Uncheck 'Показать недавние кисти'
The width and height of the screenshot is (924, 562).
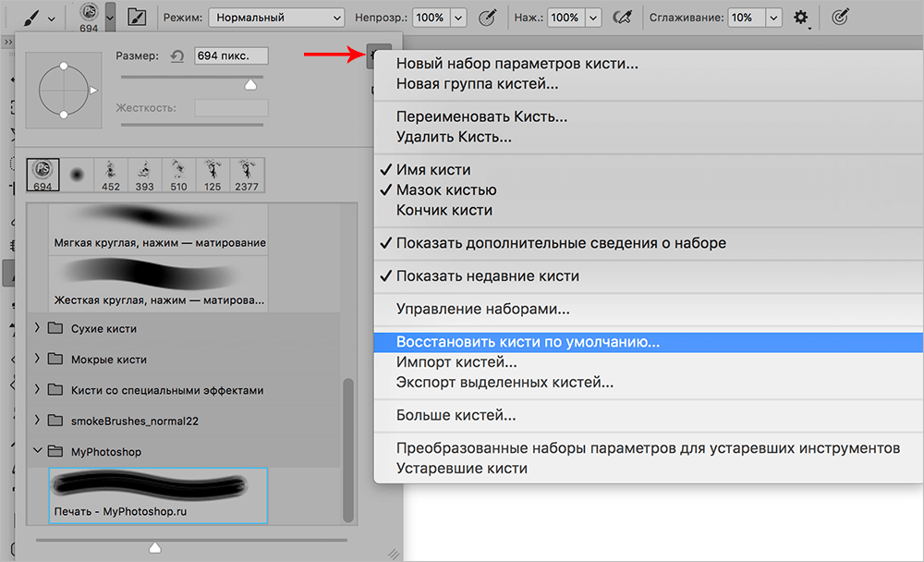click(x=487, y=276)
